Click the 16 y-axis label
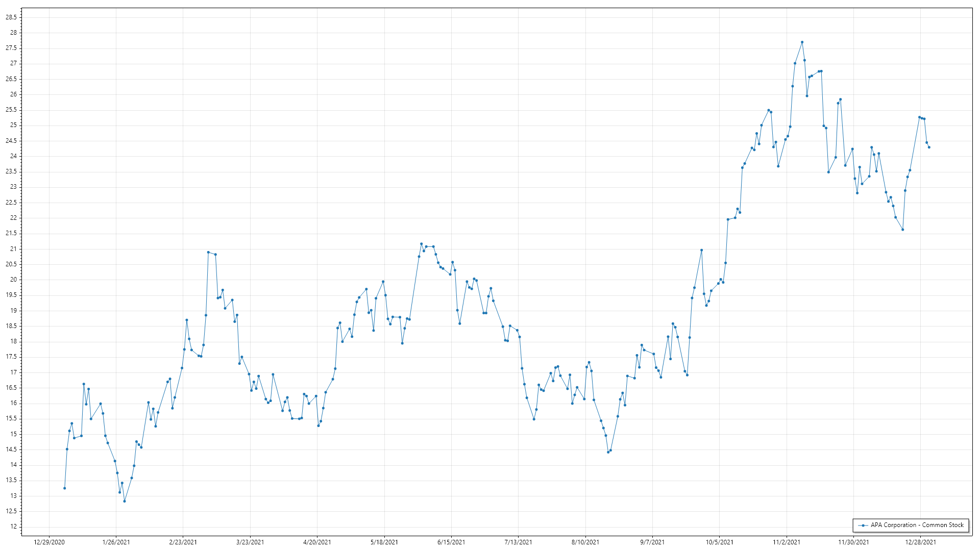980x551 pixels. click(x=13, y=403)
